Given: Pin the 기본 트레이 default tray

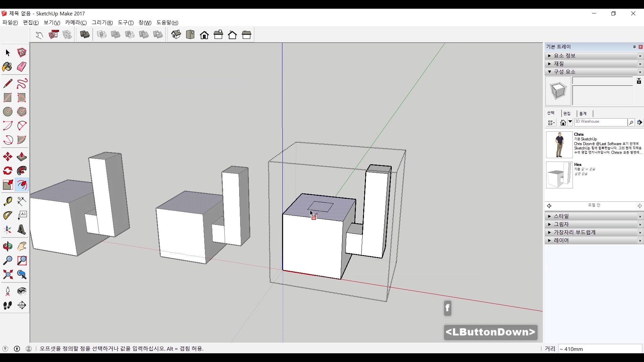Looking at the screenshot, I should click(634, 47).
